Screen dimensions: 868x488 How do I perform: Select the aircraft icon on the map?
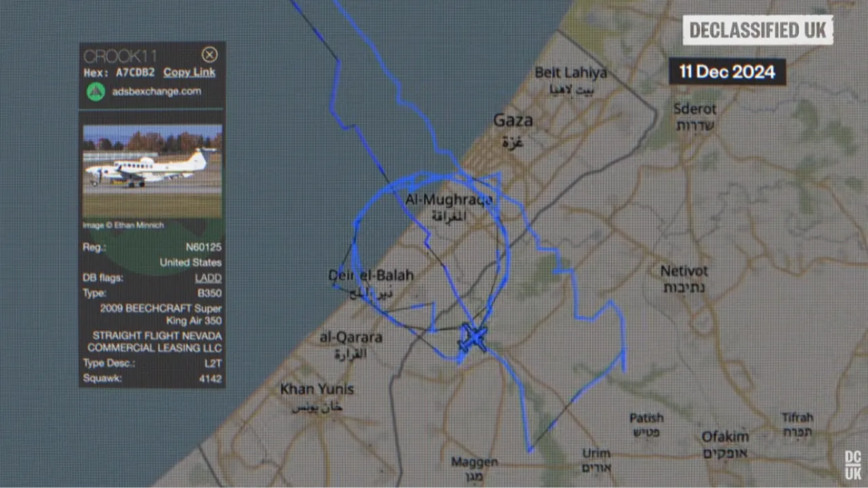point(473,338)
